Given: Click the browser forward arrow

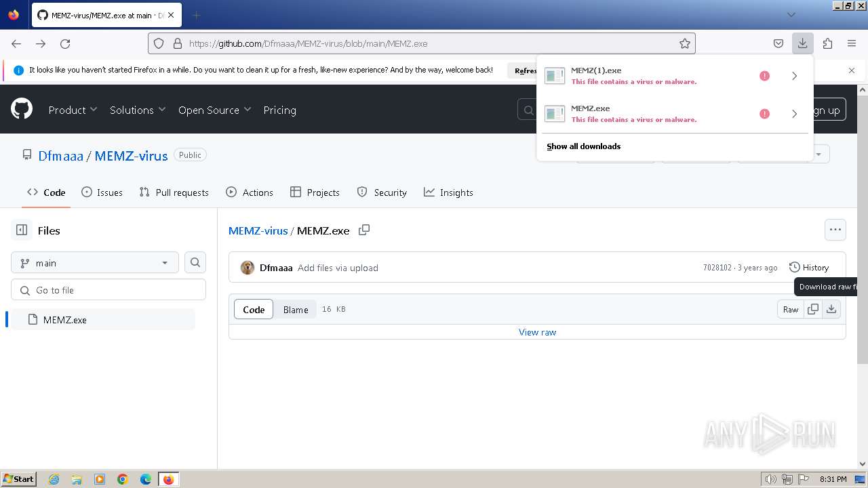Looking at the screenshot, I should [x=41, y=43].
